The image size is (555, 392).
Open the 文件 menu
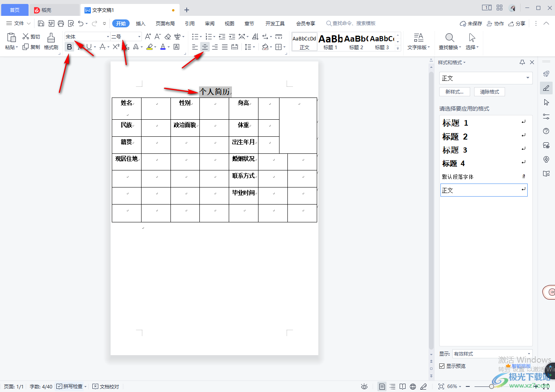[x=18, y=23]
